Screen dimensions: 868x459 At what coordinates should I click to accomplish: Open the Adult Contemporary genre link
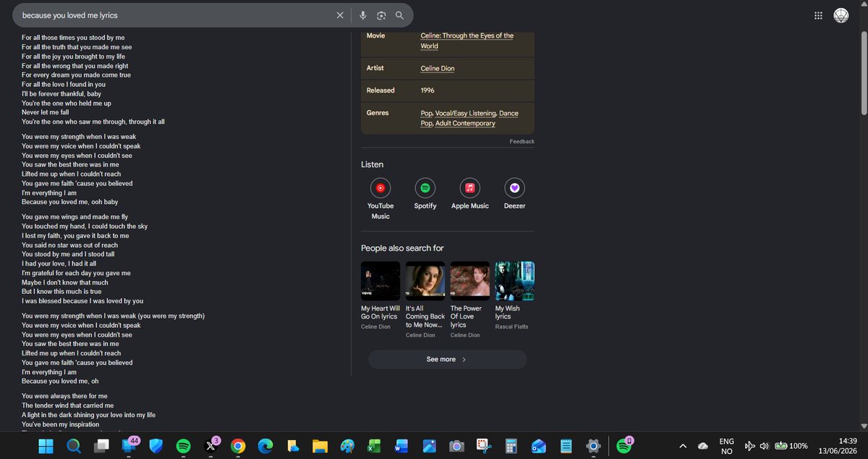tap(465, 123)
